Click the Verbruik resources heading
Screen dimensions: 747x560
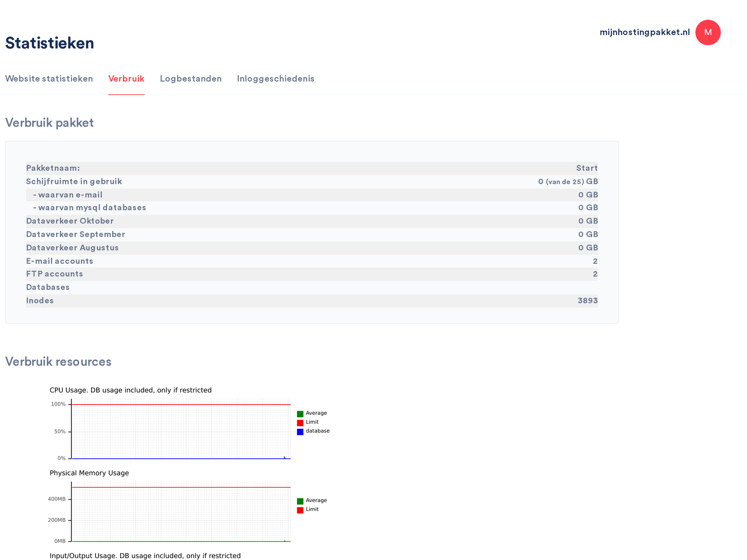58,362
